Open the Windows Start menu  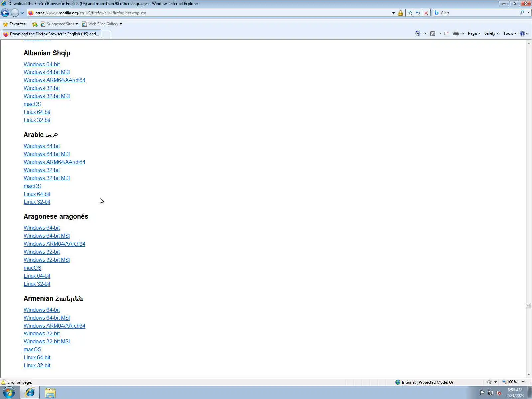(9, 393)
